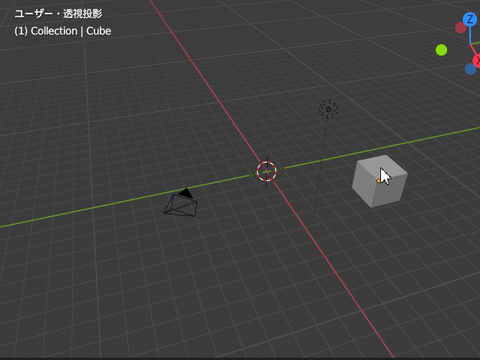Click the dark blue negative Z gizmo dot

coord(470,69)
